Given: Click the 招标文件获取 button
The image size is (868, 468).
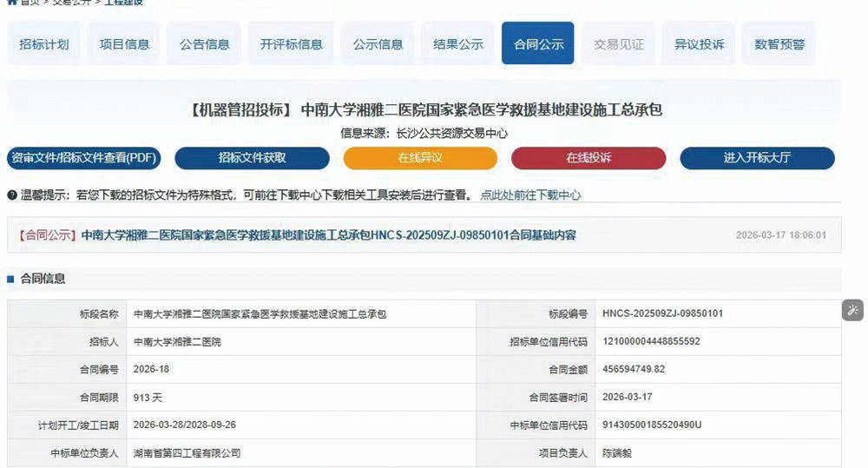Looking at the screenshot, I should [252, 158].
